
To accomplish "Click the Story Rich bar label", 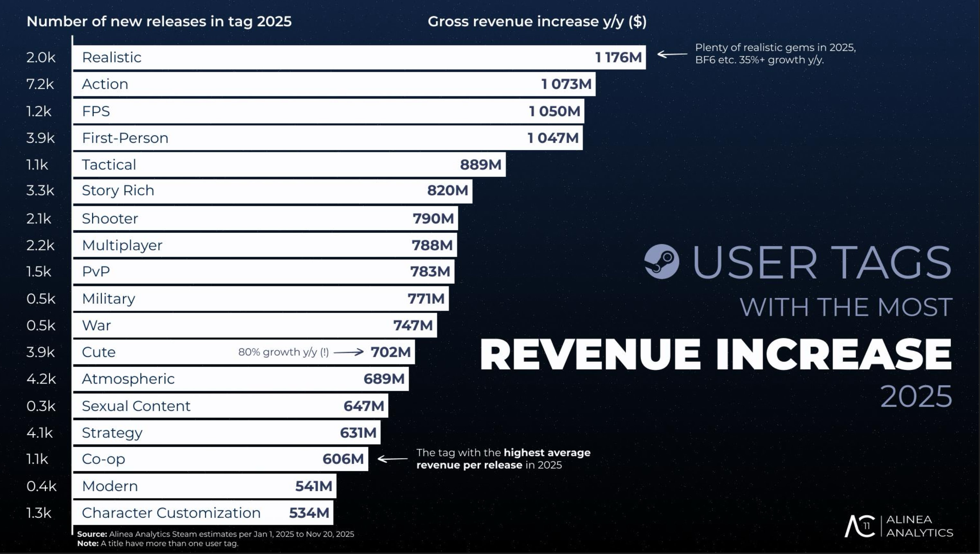I will coord(118,190).
